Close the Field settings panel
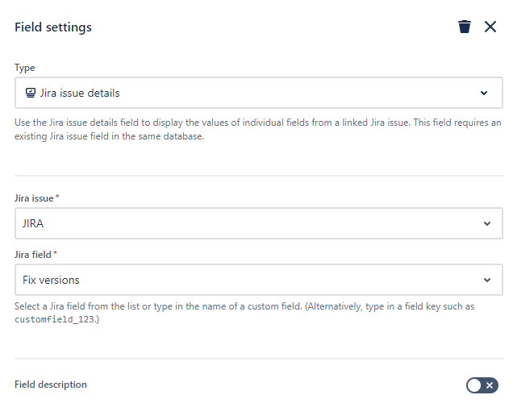 pos(490,27)
